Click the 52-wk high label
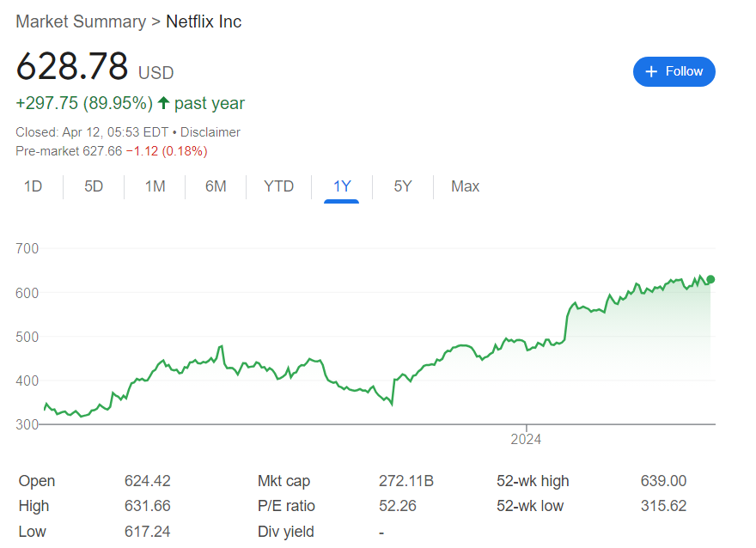Screen dimensions: 756x548 click(x=533, y=481)
